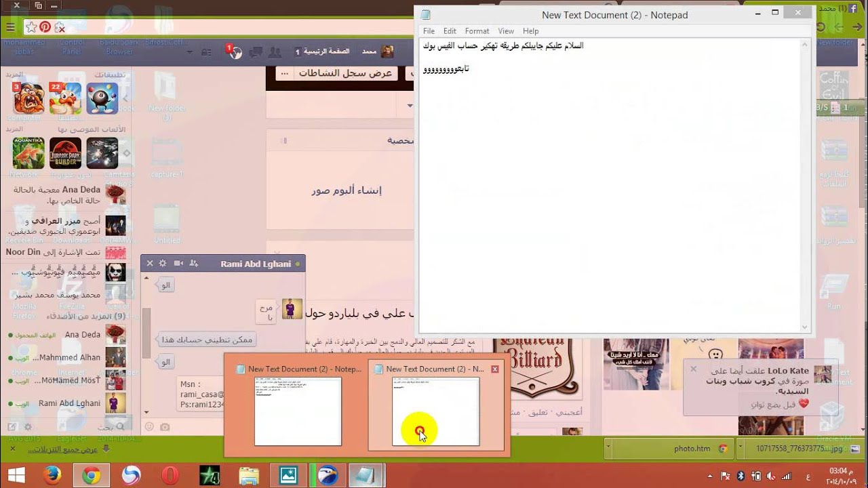
Task: Click the Pinterest extension icon
Action: (45, 27)
